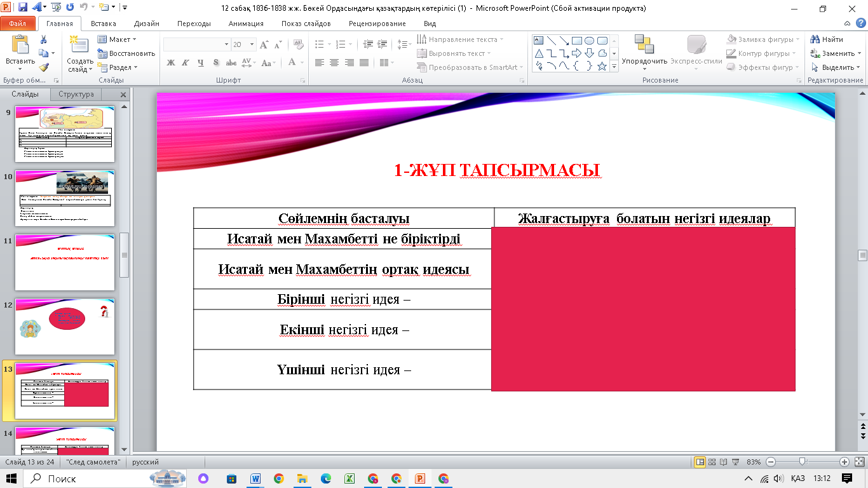The image size is (868, 488).
Task: Click the zoom slider handle in the status bar
Action: [803, 462]
